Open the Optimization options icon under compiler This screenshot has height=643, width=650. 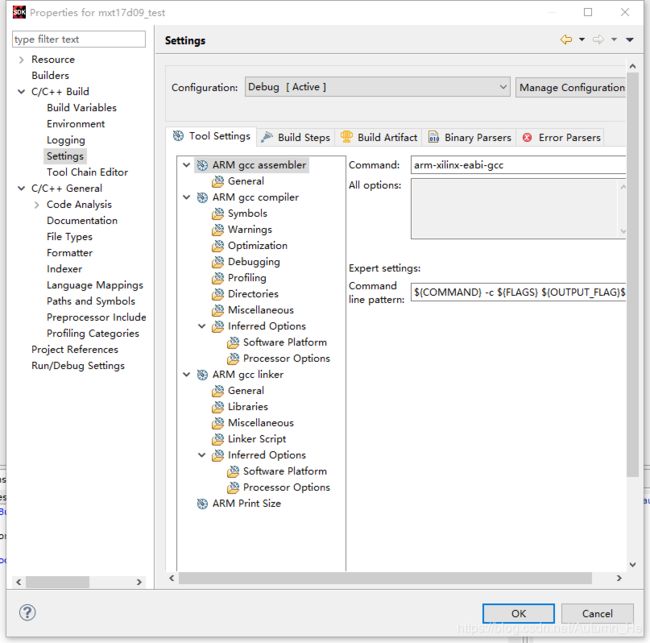click(x=218, y=245)
